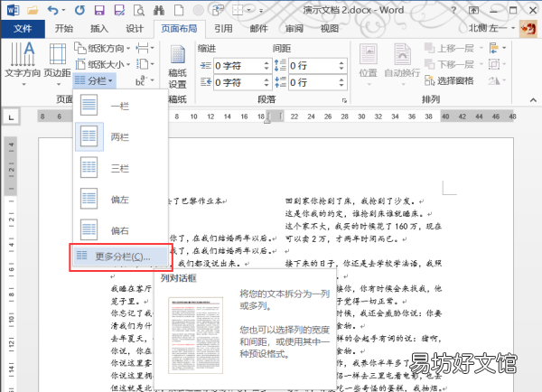Open the Paragraph dialog launcher

[344, 100]
